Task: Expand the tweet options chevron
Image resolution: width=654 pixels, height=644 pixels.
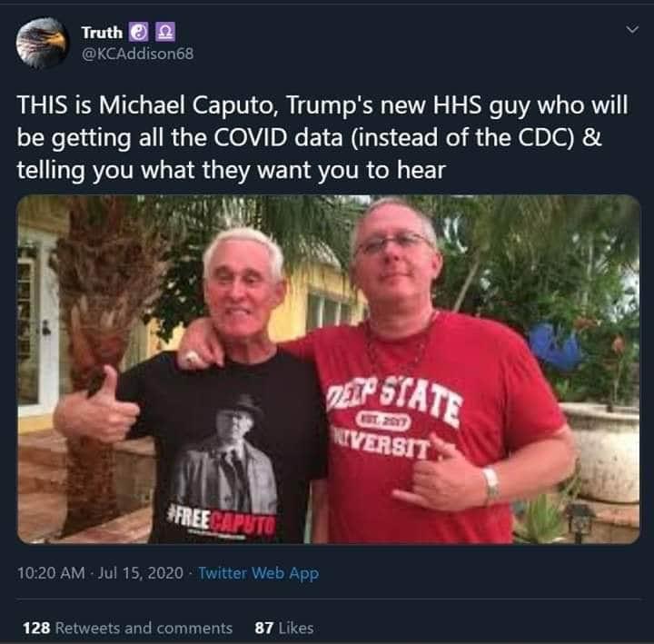Action: (x=632, y=29)
